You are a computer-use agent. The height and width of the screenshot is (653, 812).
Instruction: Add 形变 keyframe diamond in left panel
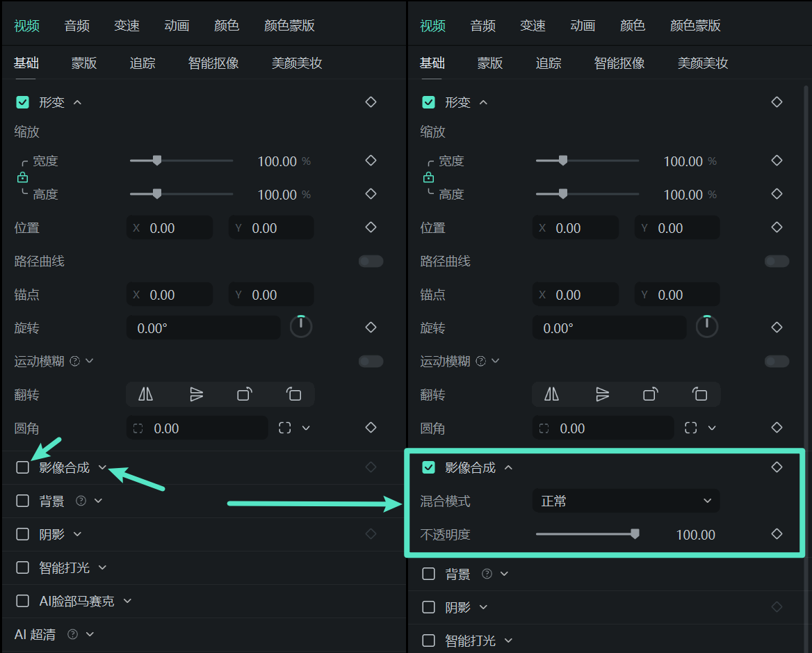point(371,102)
